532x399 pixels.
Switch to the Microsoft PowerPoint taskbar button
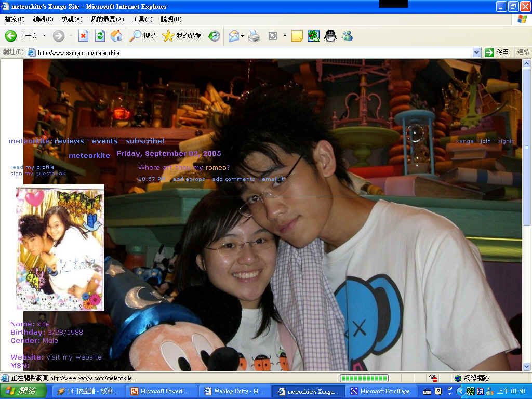pos(161,392)
